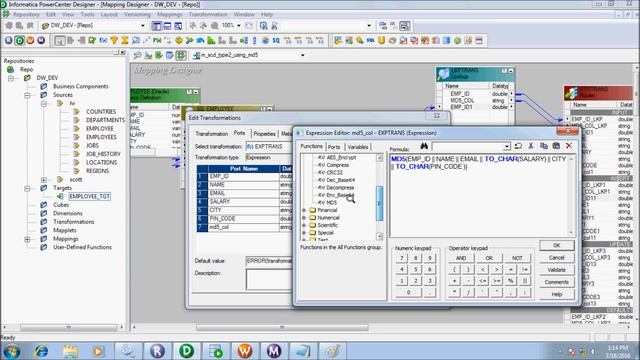The width and height of the screenshot is (640, 360).
Task: Click the cut scissors icon in Expression Editor
Action: 531,146
